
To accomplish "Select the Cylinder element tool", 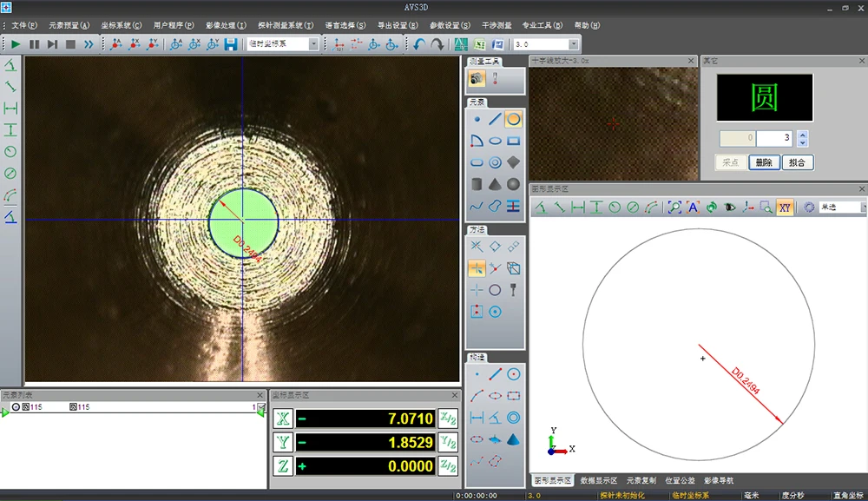I will (x=477, y=184).
